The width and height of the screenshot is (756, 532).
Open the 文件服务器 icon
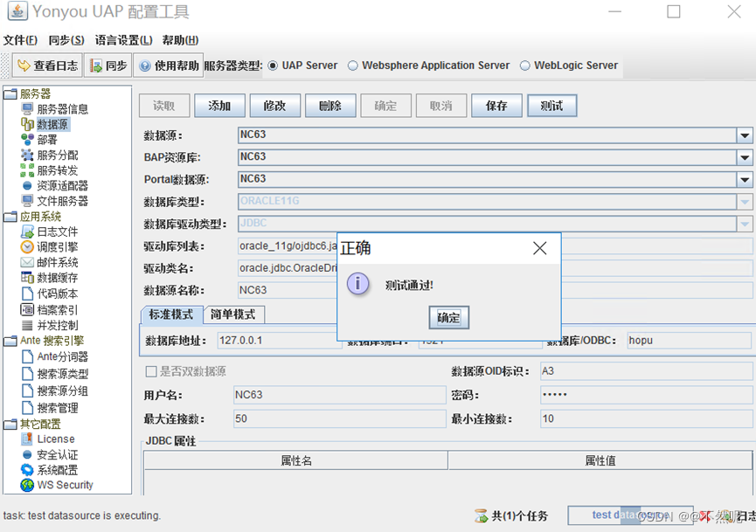tap(27, 201)
